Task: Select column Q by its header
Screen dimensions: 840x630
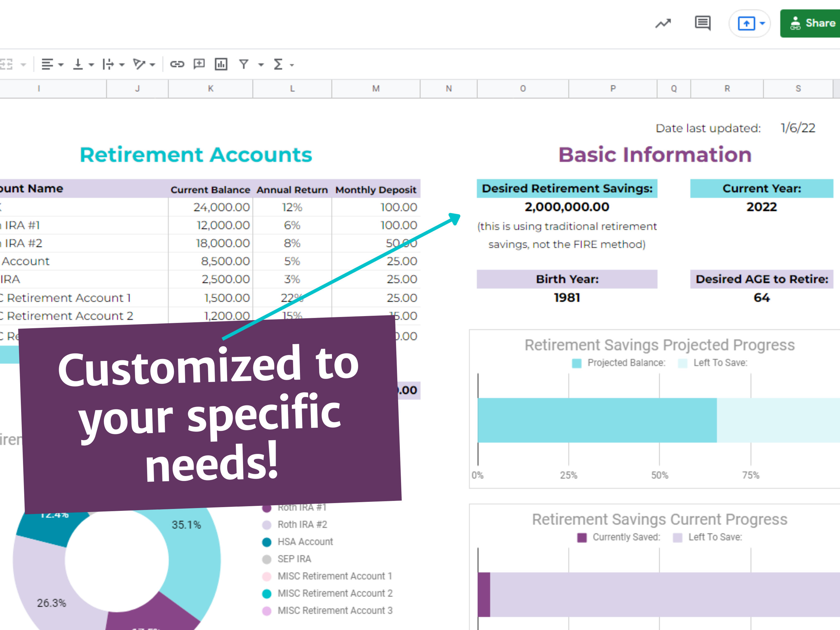Action: click(x=674, y=88)
